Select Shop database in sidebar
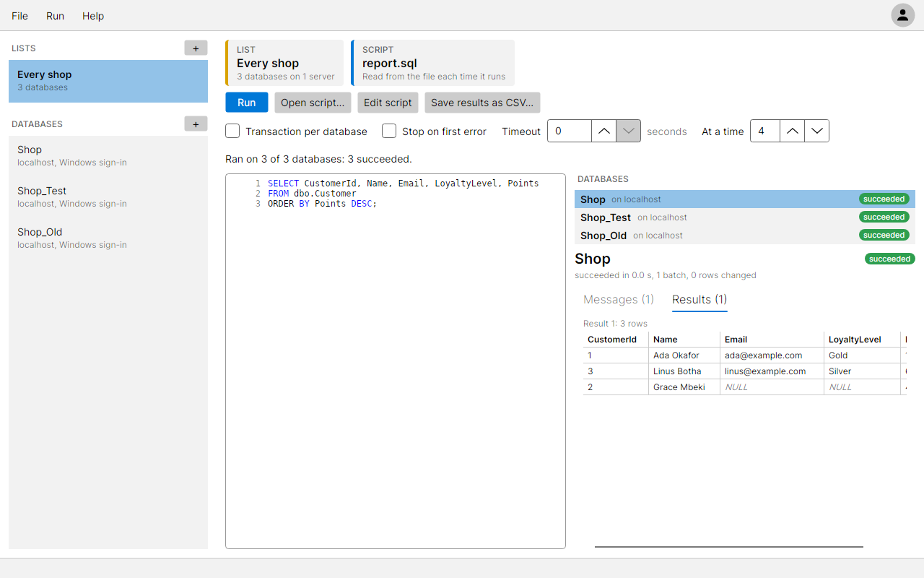Viewport: 924px width, 578px height. tap(108, 155)
